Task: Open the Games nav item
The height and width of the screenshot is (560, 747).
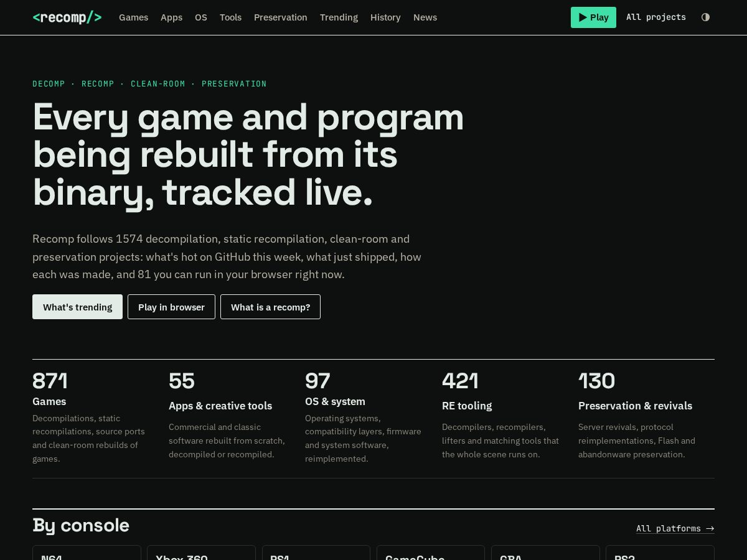Action: click(x=133, y=17)
